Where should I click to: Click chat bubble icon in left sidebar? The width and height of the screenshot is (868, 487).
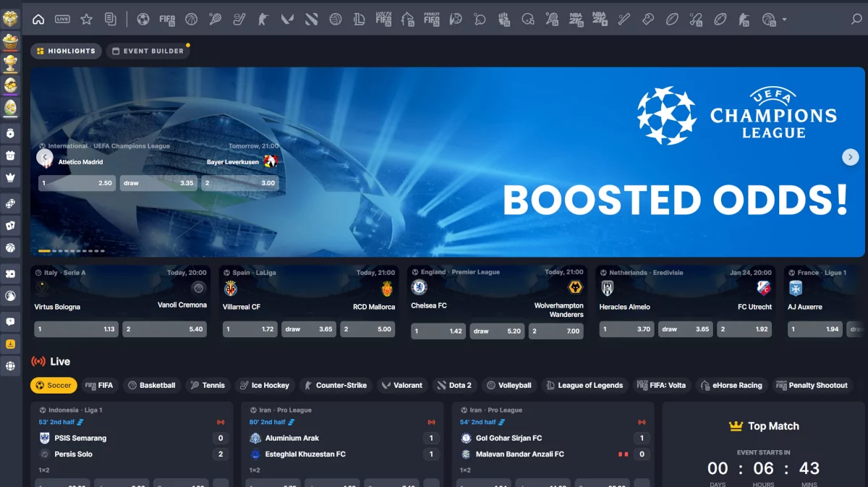pos(10,321)
